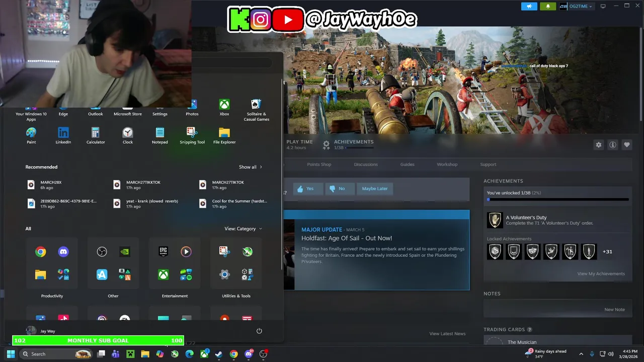
Task: Open the Calculator app
Action: coord(96,136)
